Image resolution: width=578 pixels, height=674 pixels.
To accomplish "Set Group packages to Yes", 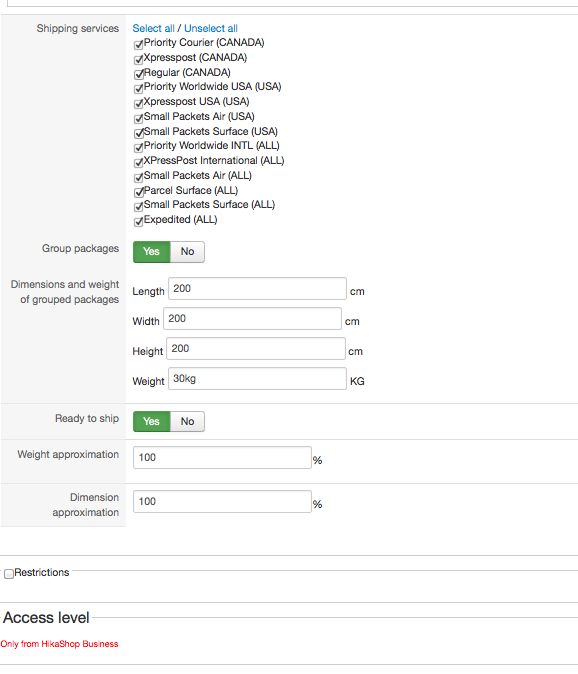I will click(152, 251).
